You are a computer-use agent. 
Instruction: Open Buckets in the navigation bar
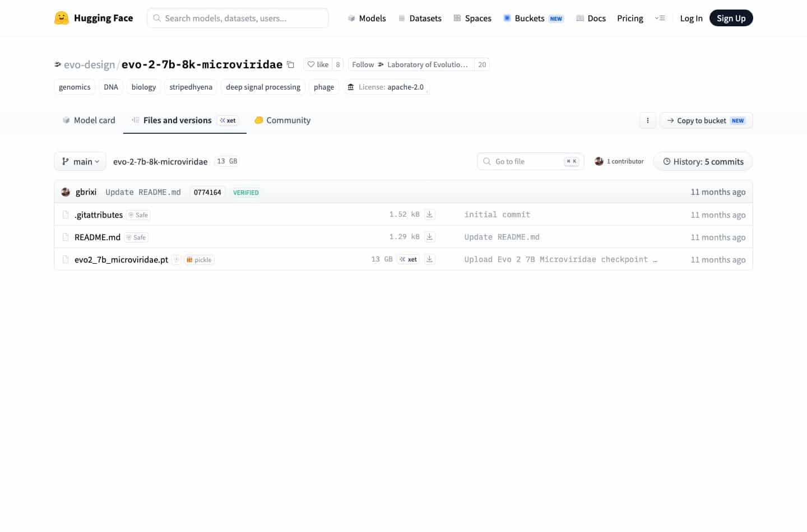click(x=534, y=18)
